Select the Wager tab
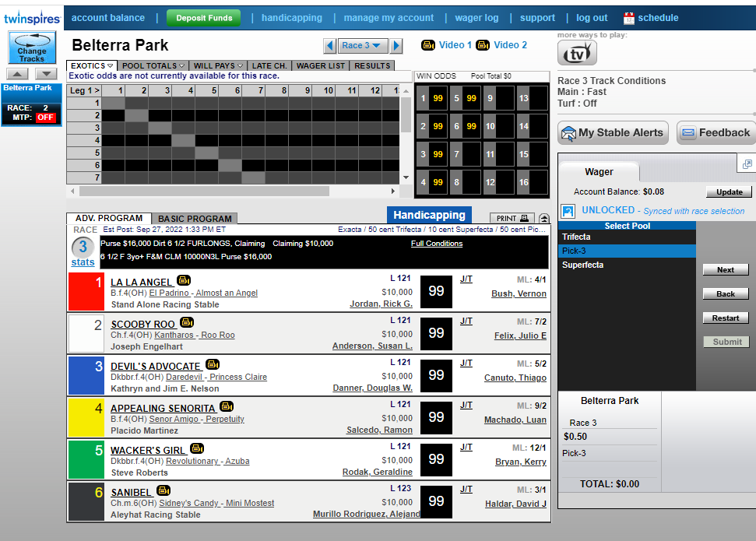This screenshot has width=756, height=541. 599,172
